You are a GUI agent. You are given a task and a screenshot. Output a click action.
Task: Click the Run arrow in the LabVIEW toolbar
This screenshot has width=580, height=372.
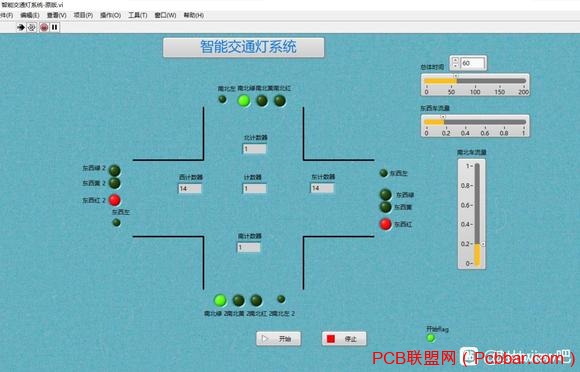(x=21, y=27)
